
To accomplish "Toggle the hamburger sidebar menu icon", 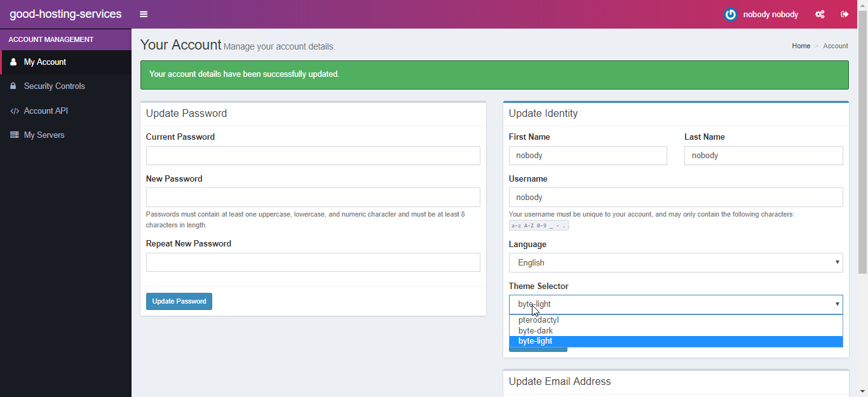I will 144,14.
